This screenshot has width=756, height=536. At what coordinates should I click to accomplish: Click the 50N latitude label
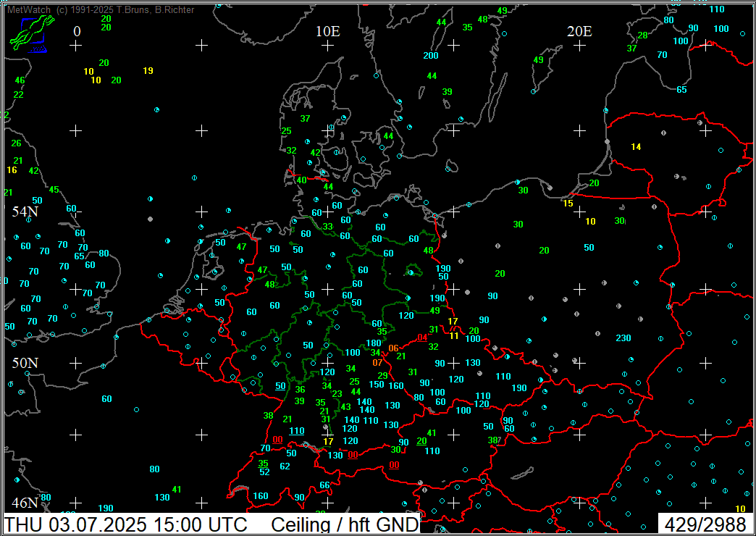click(25, 363)
